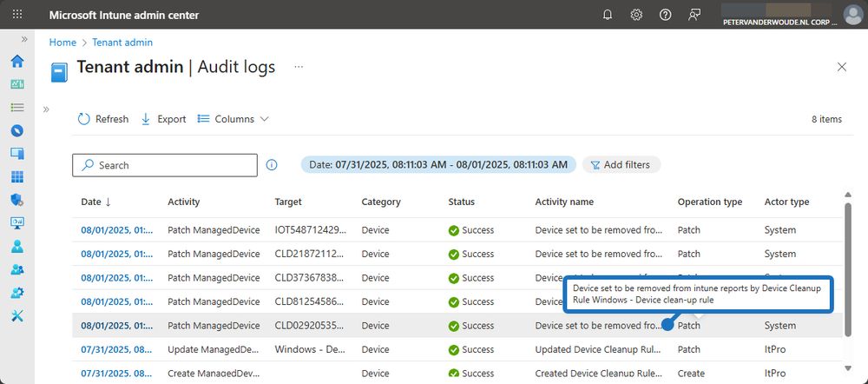Open date link for IOT548712429 row

coord(117,230)
